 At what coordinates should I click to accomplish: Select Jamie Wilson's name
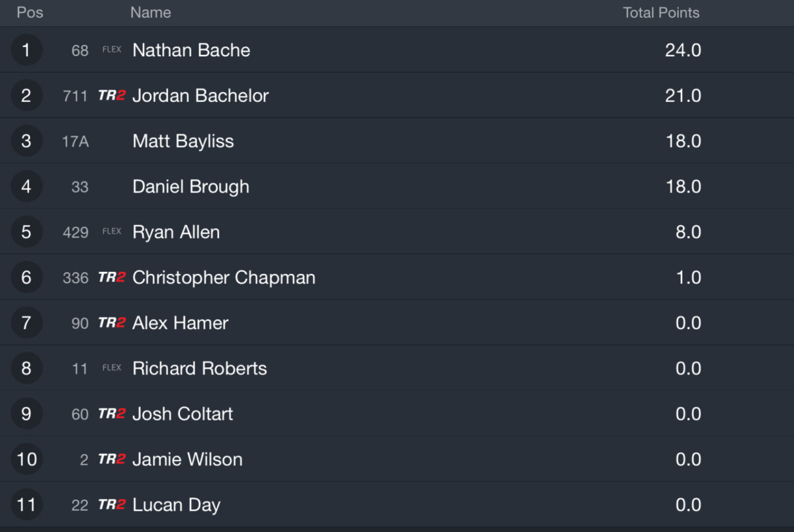click(187, 459)
